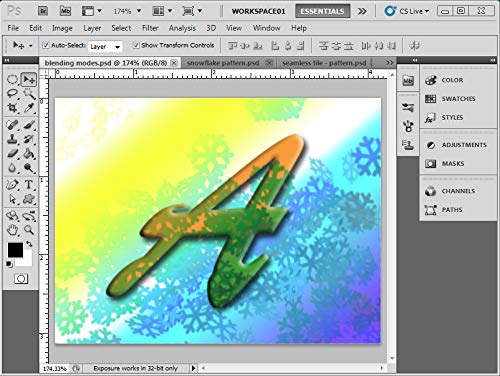Show more workspaces via double chevron
The image size is (500, 376).
(x=362, y=11)
